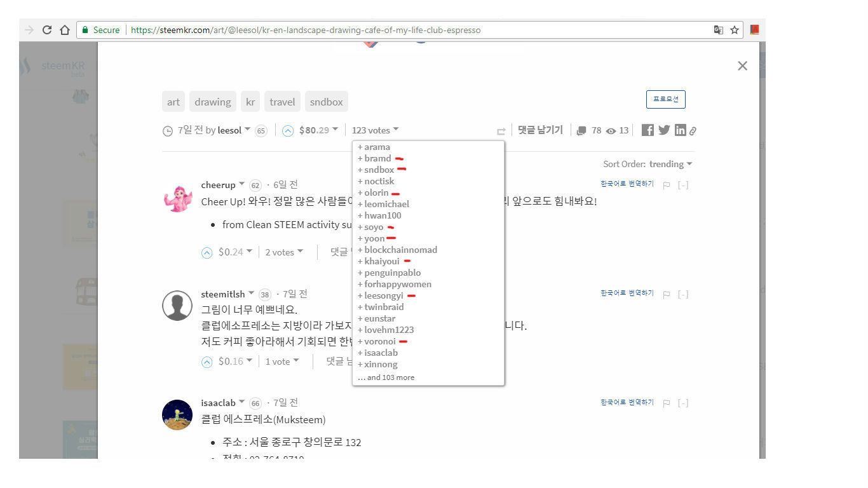Share the post on Twitter
The width and height of the screenshot is (868, 488).
[x=663, y=130]
